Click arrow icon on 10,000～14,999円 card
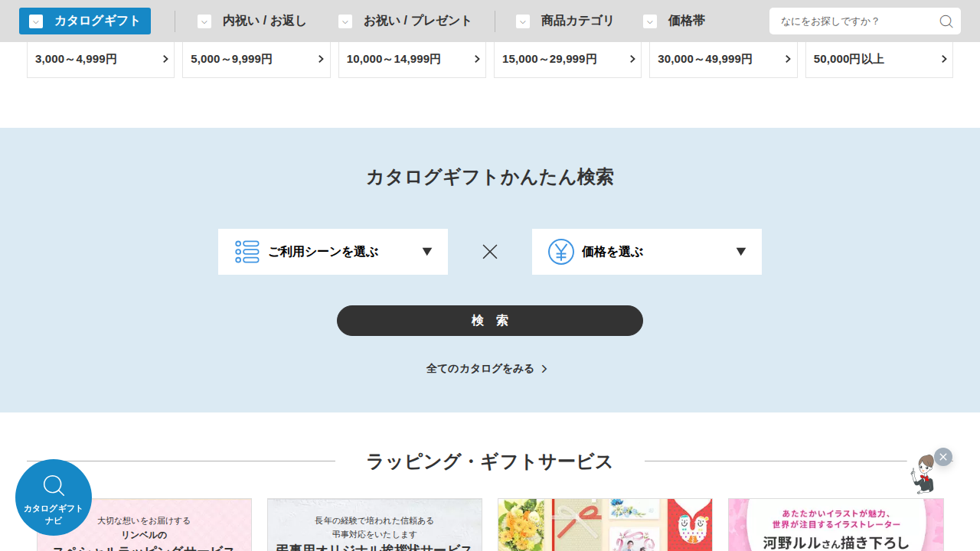The height and width of the screenshot is (551, 980). (477, 59)
